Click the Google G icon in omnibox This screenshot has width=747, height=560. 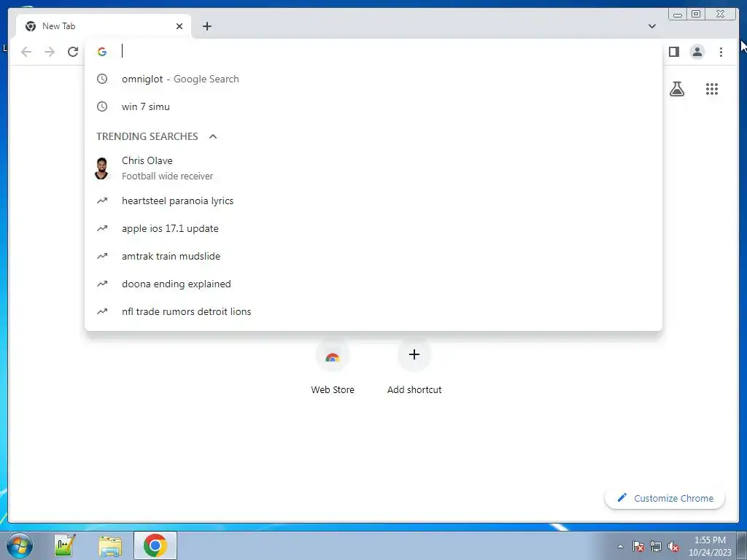pyautogui.click(x=102, y=52)
